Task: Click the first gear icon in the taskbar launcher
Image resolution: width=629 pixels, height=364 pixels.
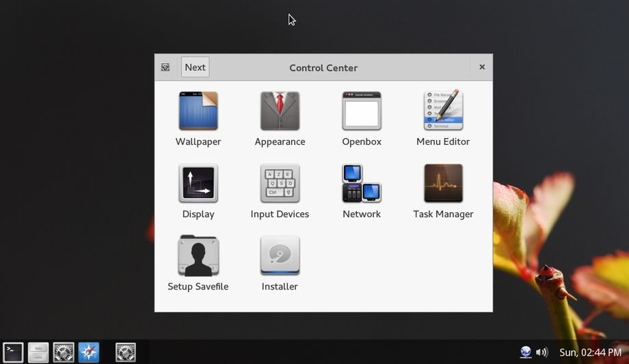Action: (x=64, y=352)
